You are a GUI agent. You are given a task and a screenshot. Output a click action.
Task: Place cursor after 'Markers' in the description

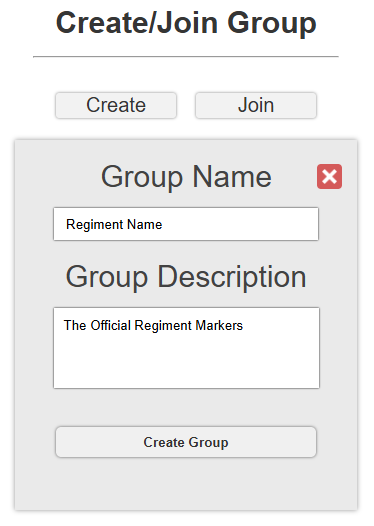[x=244, y=326]
